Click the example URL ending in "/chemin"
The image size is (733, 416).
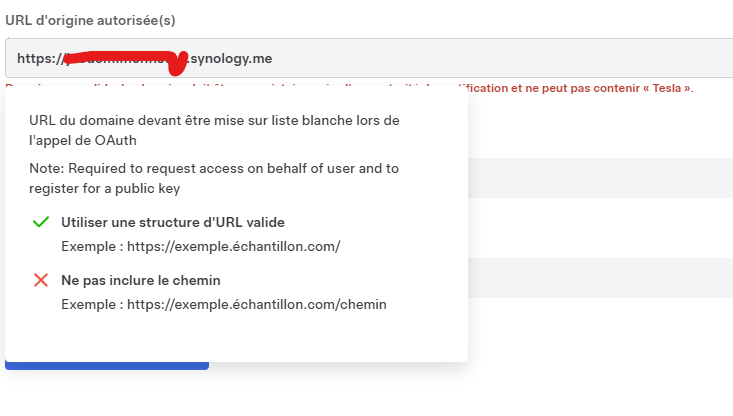(x=223, y=305)
